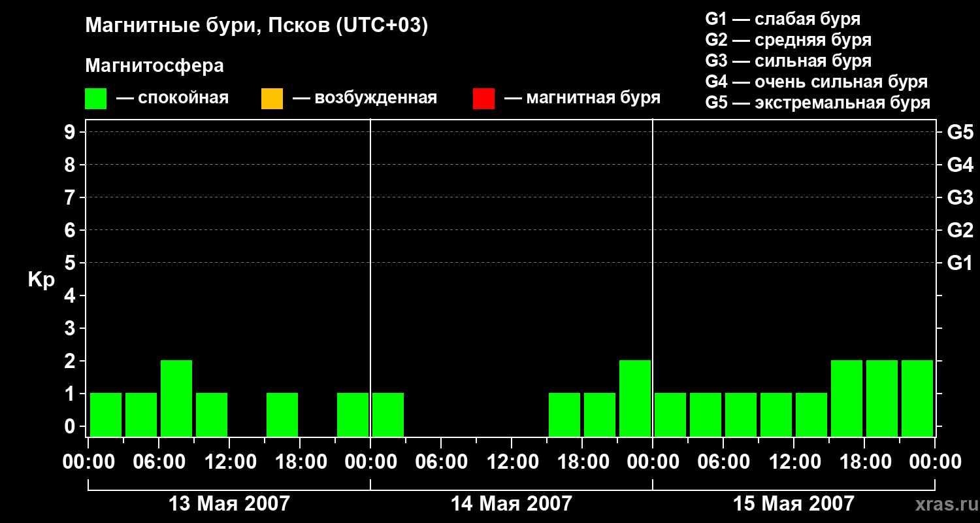The width and height of the screenshot is (980, 523).
Task: Select the 'G2 — средняя буря' description
Action: (789, 40)
